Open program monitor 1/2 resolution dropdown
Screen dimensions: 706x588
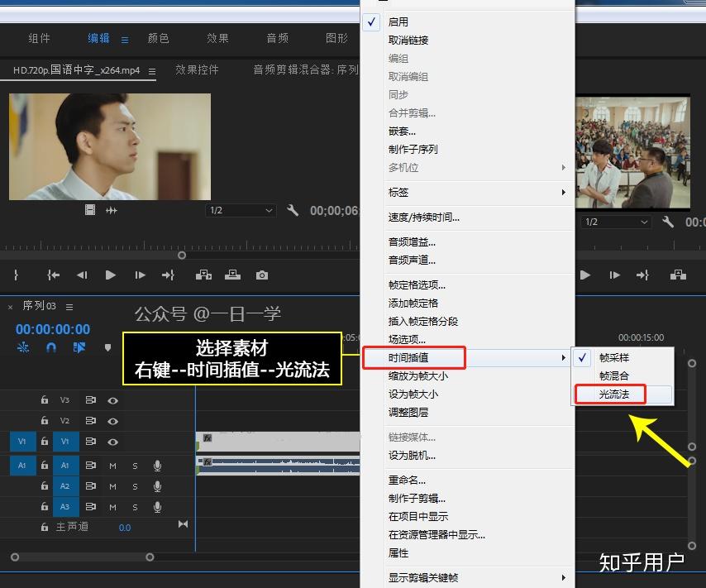616,222
